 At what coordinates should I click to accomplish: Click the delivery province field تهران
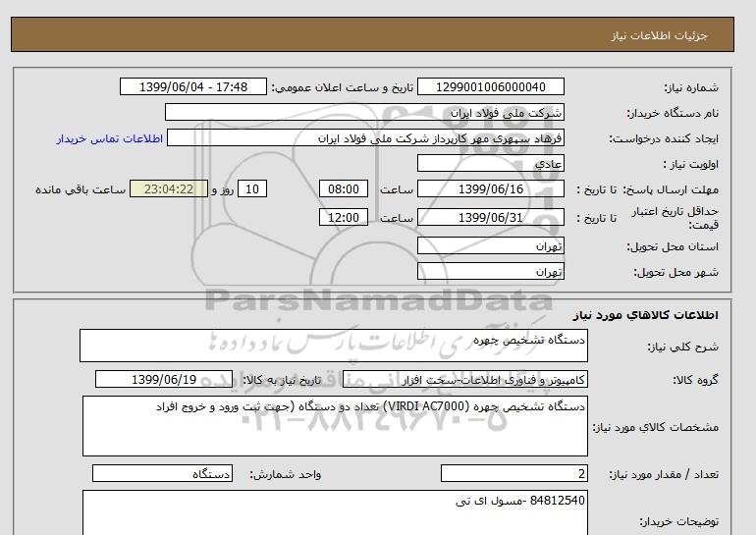[490, 245]
